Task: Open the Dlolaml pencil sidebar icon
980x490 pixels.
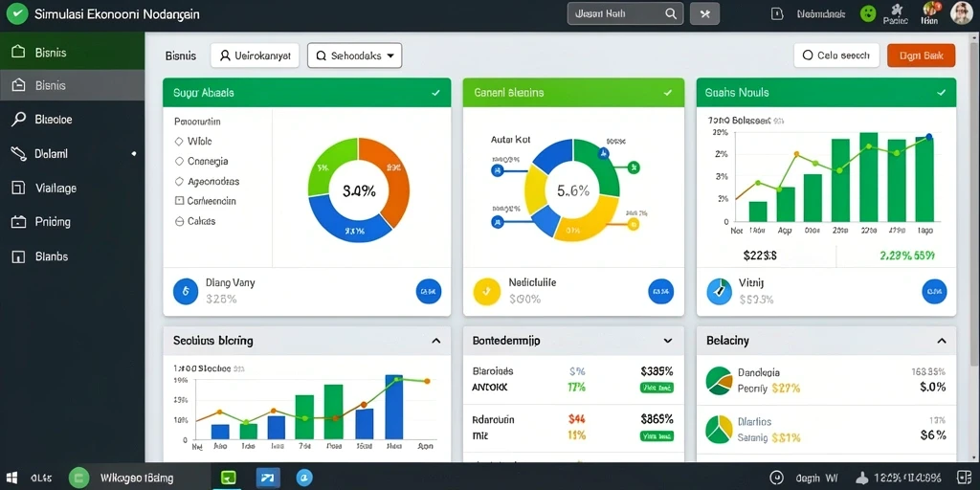Action: click(19, 154)
